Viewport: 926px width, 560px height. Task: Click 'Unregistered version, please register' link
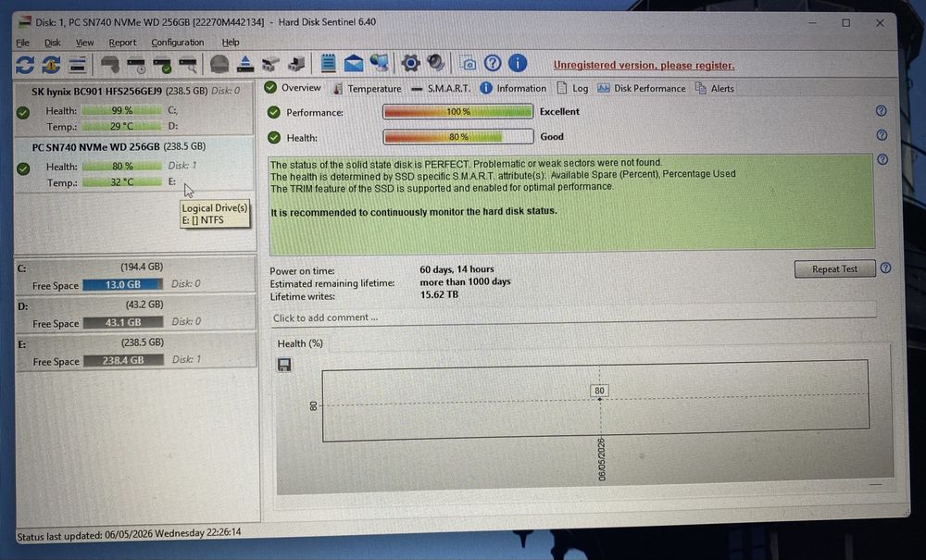[644, 65]
